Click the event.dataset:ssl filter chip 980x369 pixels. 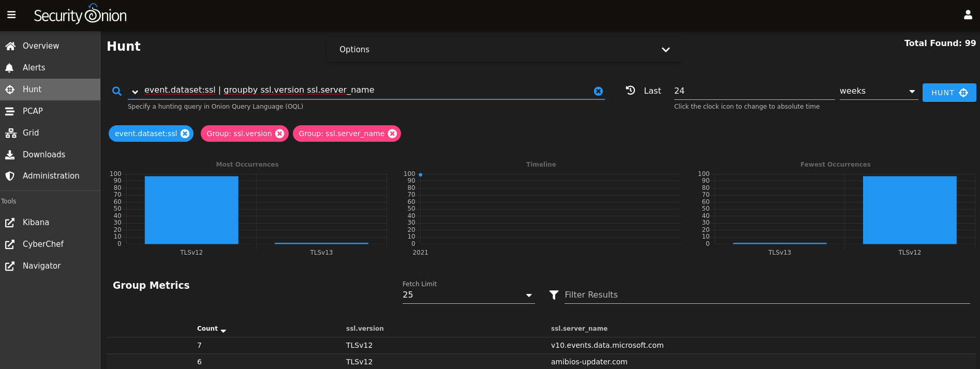tap(146, 134)
